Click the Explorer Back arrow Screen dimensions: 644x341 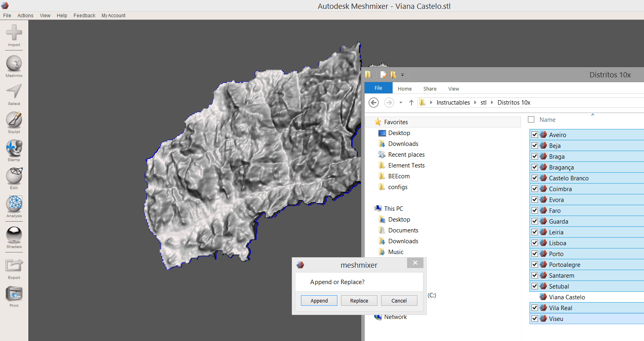pyautogui.click(x=373, y=103)
